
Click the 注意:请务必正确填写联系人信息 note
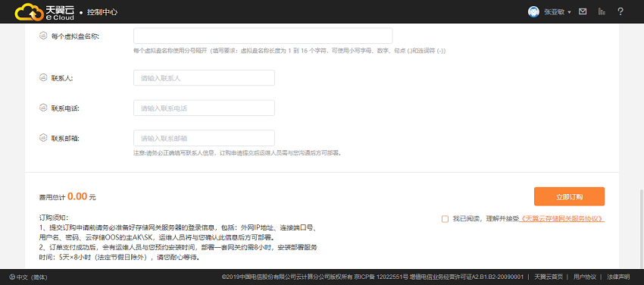tap(238, 153)
